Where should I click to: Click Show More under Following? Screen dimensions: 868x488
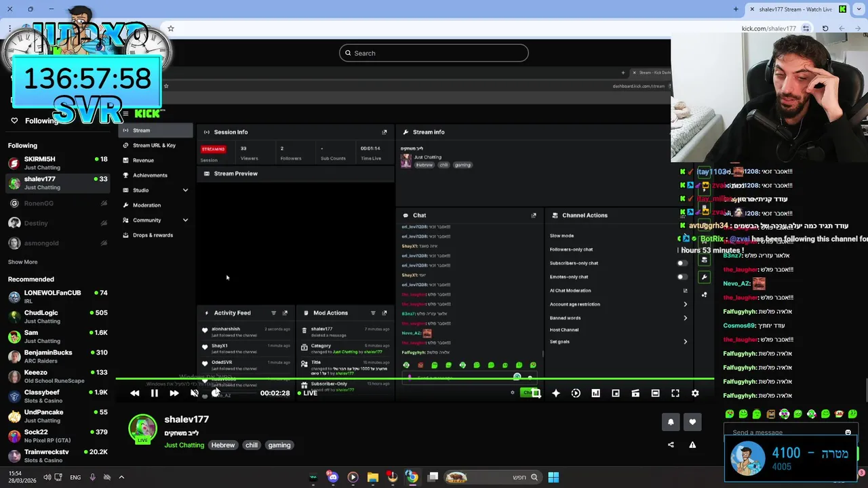(22, 262)
